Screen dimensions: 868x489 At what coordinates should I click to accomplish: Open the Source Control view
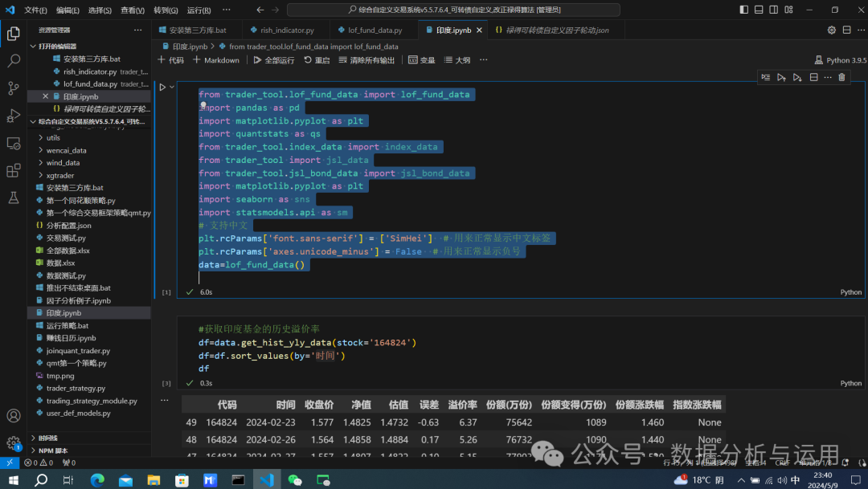pyautogui.click(x=14, y=88)
